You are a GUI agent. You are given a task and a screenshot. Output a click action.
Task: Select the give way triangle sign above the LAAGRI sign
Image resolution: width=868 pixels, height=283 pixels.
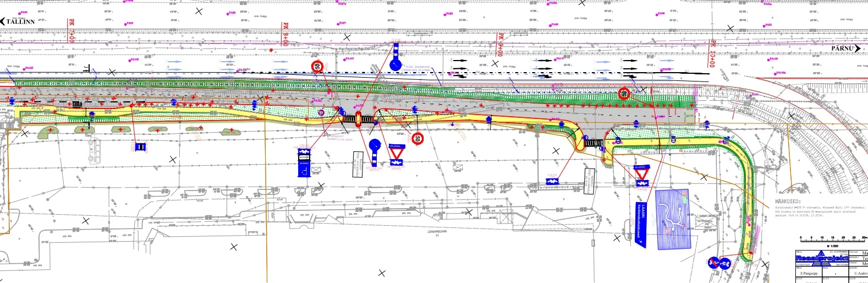tap(641, 174)
